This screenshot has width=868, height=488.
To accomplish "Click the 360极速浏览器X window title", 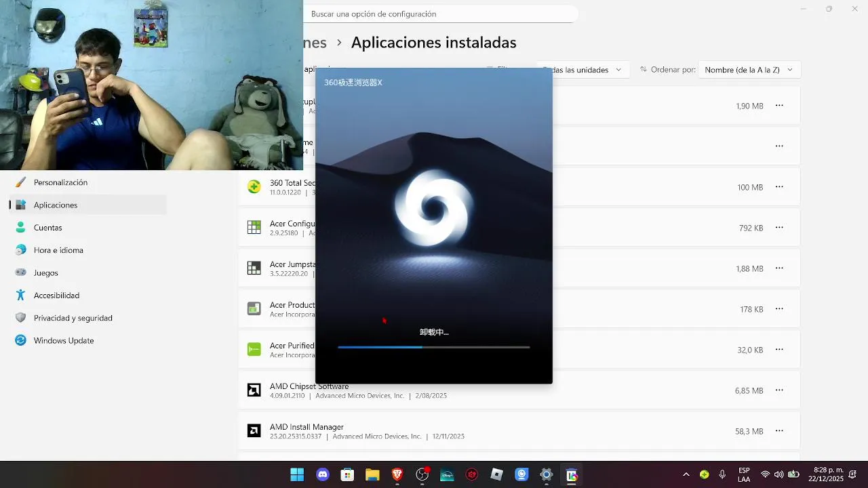I will click(353, 83).
